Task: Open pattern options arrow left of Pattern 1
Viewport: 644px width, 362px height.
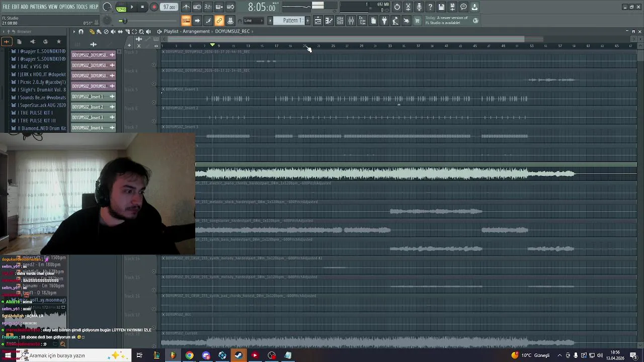Action: tap(270, 21)
